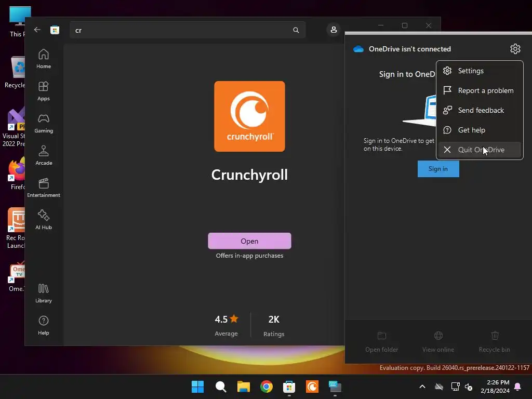
Task: Open Crunchyroll from the taskbar
Action: (x=312, y=387)
